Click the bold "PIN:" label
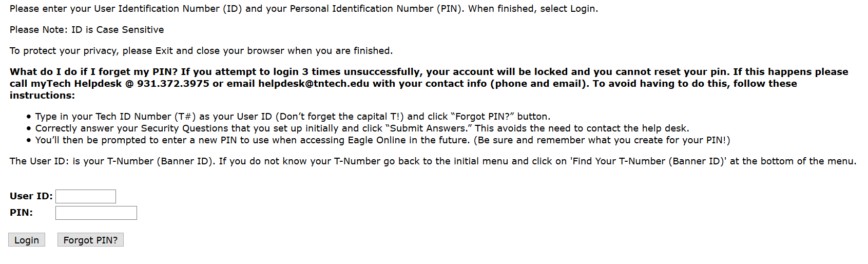Screen dimensions: 868x264 coord(21,213)
